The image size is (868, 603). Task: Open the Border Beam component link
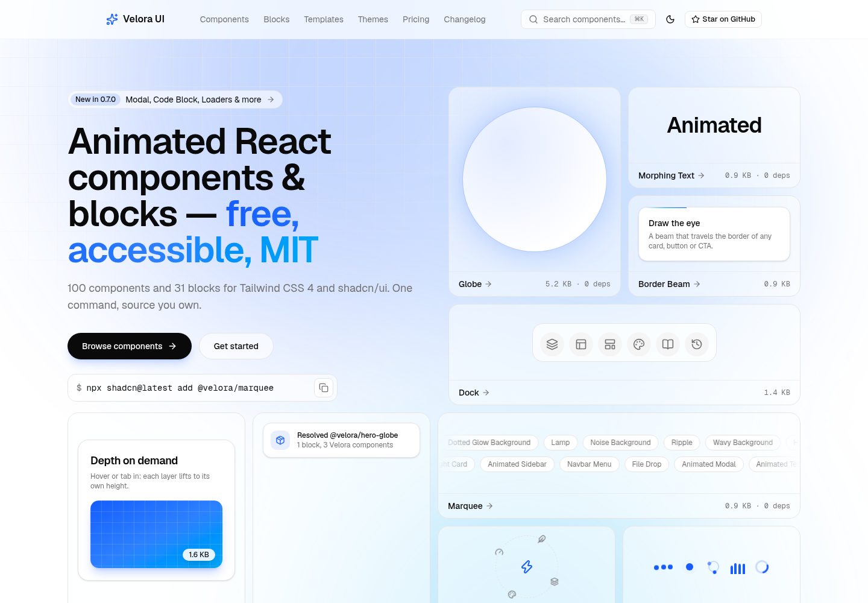(669, 284)
